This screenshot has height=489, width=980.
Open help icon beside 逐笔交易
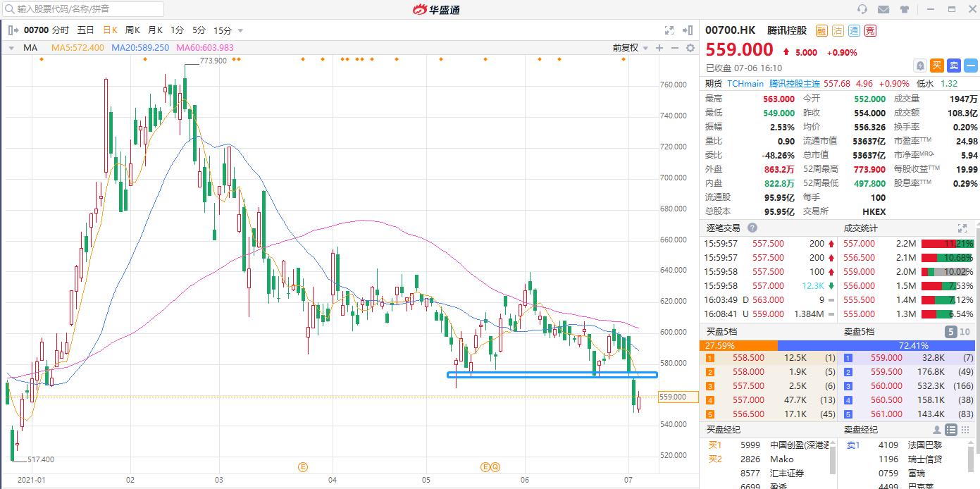(x=752, y=228)
